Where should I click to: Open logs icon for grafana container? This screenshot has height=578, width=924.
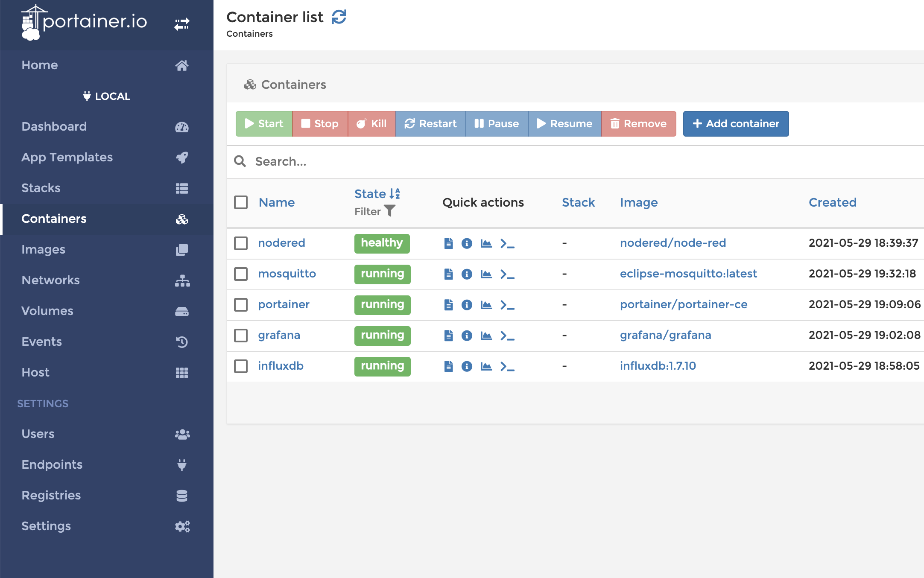tap(448, 336)
